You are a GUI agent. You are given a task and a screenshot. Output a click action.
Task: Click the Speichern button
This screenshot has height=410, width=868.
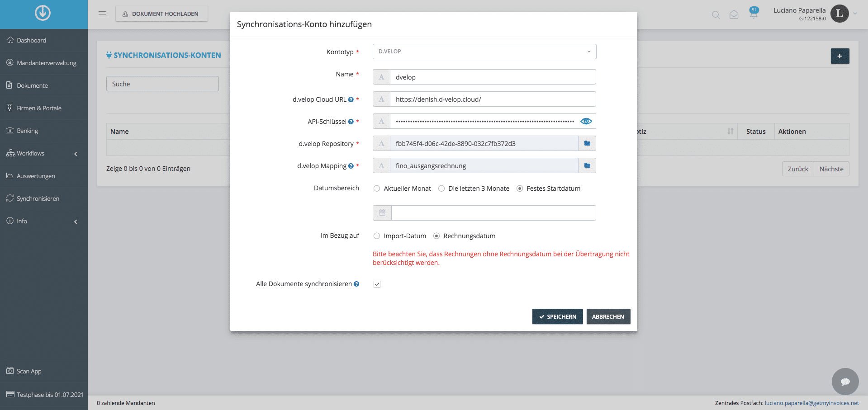(x=557, y=316)
